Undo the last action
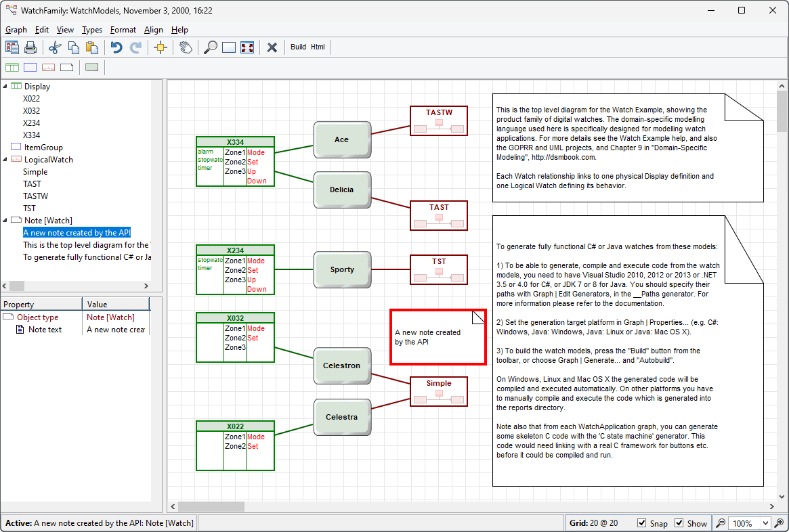This screenshot has width=789, height=532. pos(116,47)
